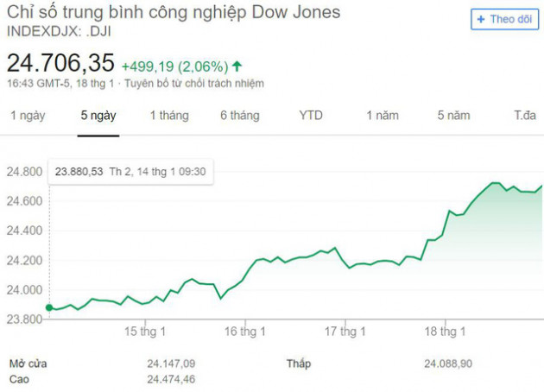This screenshot has height=392, width=544.
Task: Select the 5 ngày tab
Action: tap(98, 115)
